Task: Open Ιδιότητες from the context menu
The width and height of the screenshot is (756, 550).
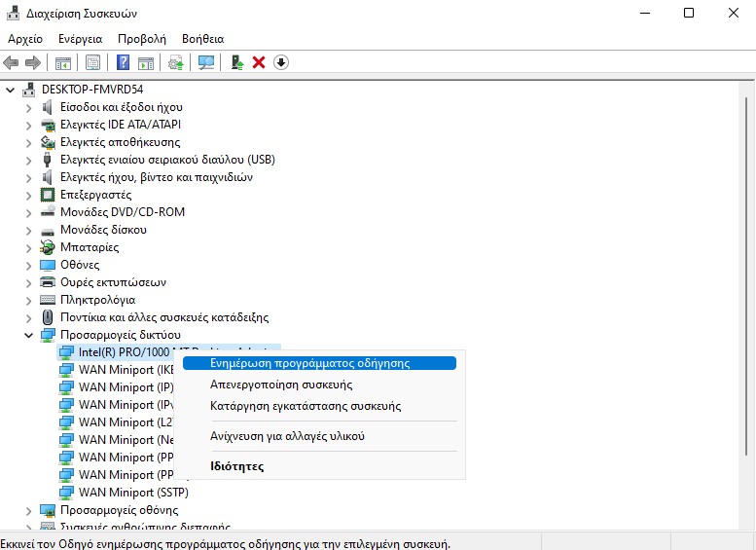Action: [x=319, y=466]
